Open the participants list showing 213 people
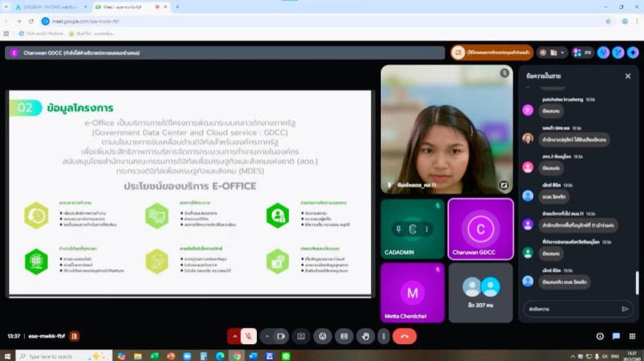644x361 pixels. click(582, 52)
